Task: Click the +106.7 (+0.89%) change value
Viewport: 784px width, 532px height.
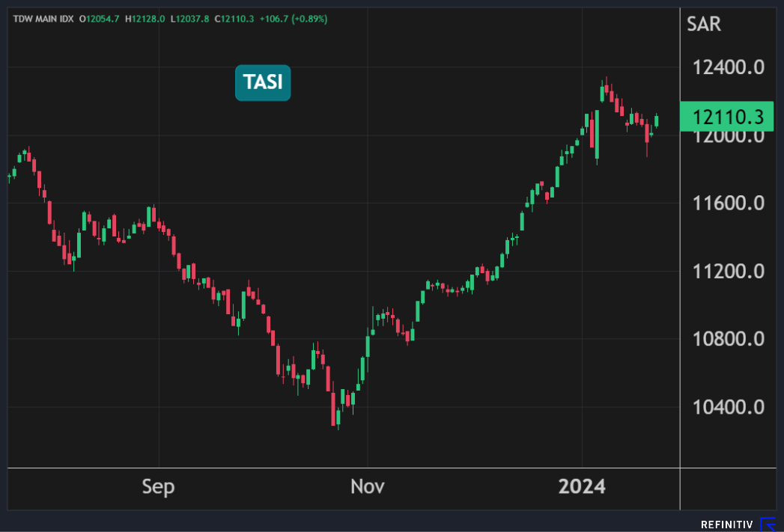Action: coord(294,19)
